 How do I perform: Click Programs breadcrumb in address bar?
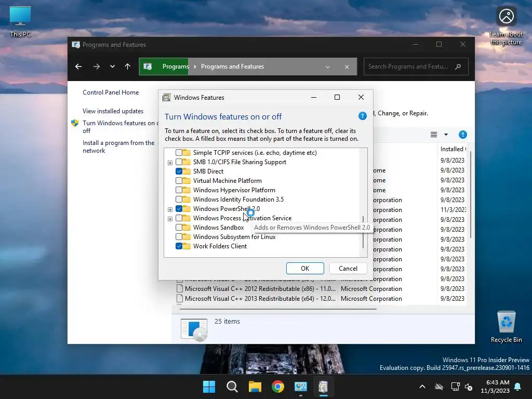click(176, 66)
